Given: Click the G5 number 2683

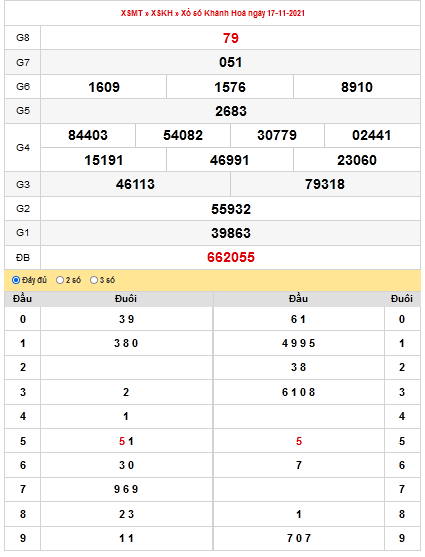Looking at the screenshot, I should pos(231,111).
